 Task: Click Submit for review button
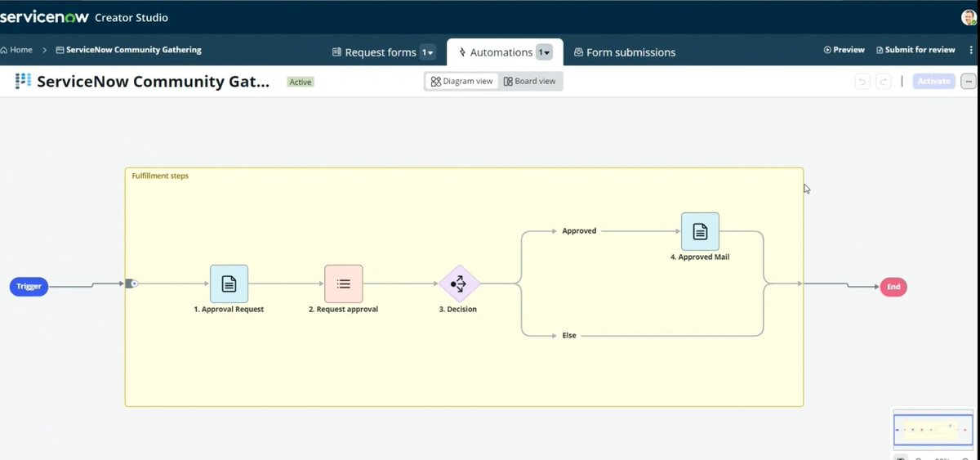[915, 50]
